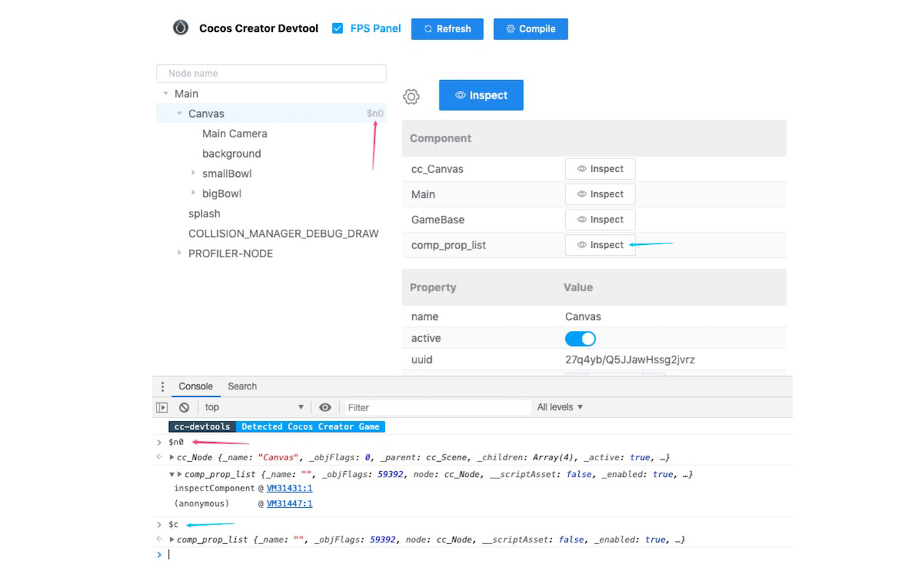The height and width of the screenshot is (578, 924).
Task: Select the PROFILER-NODE label
Action: (x=230, y=254)
